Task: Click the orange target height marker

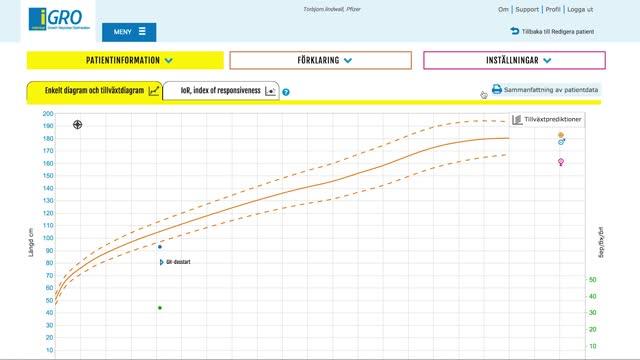Action: click(x=561, y=135)
